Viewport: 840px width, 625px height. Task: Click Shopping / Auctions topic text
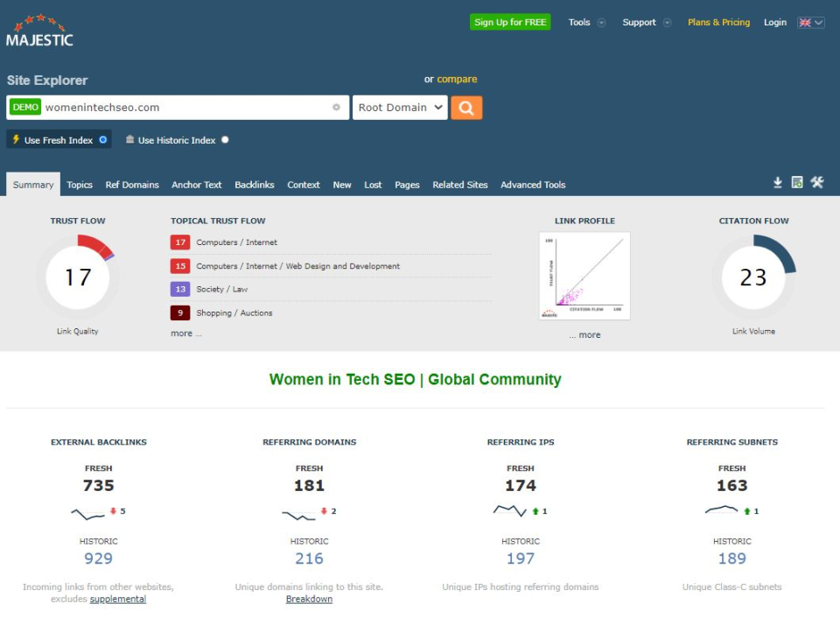coord(234,312)
